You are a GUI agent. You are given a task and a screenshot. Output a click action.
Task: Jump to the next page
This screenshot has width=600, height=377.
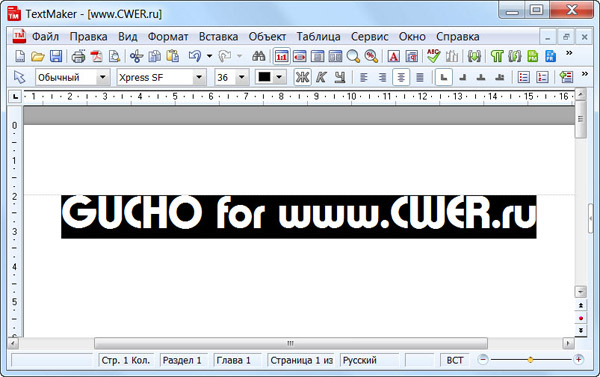click(580, 330)
